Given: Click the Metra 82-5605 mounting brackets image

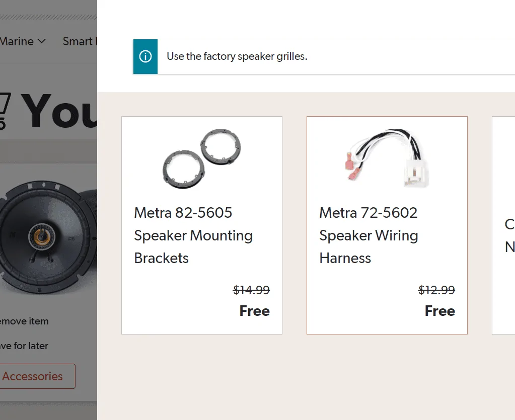Looking at the screenshot, I should tap(202, 159).
